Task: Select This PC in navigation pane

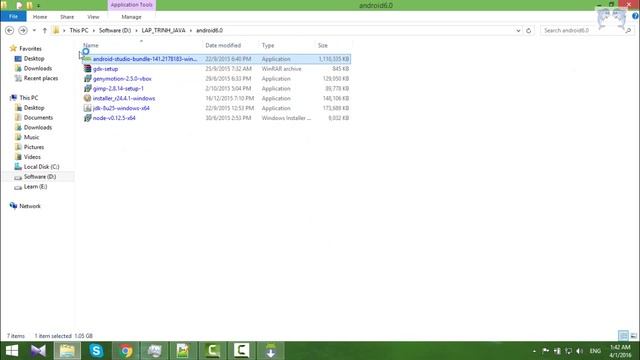Action: pos(29,98)
